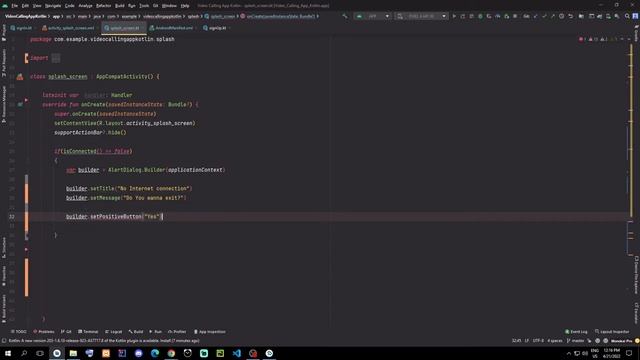Open the Run tool window at bottom
Viewport: 640px width, 360px height.
156,332
